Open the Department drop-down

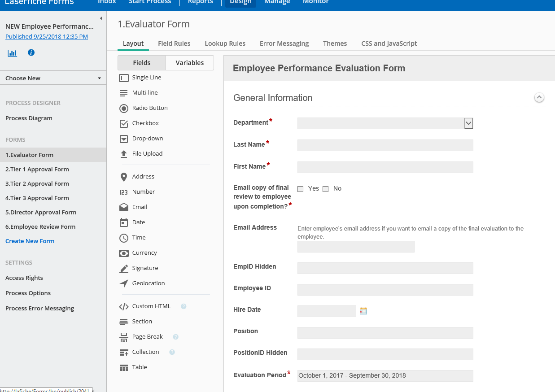click(468, 123)
